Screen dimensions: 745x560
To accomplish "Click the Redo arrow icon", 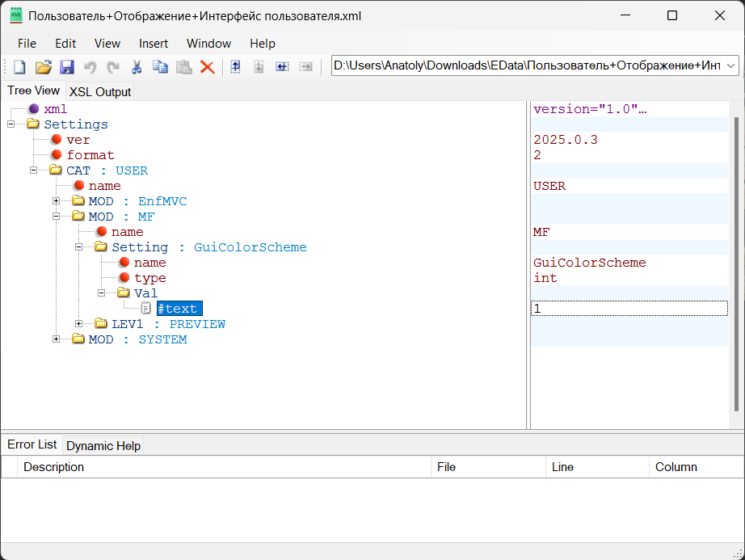I will pyautogui.click(x=113, y=67).
